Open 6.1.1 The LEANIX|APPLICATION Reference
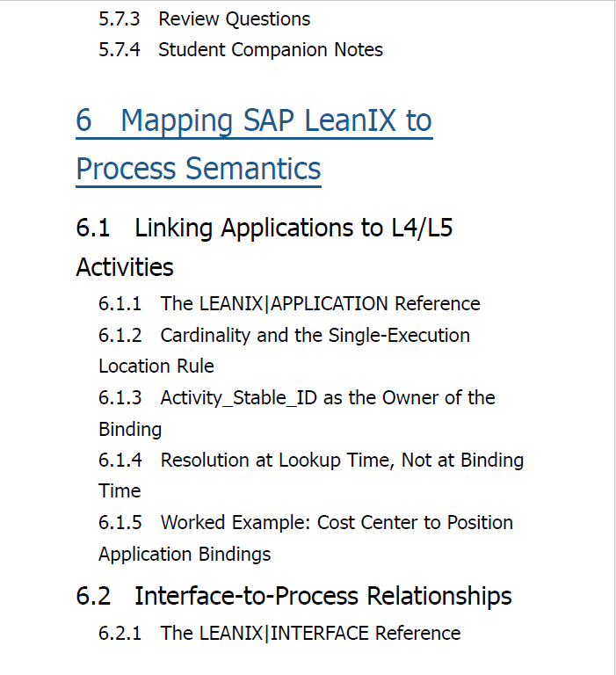Screen dimensions: 616x675 (289, 304)
